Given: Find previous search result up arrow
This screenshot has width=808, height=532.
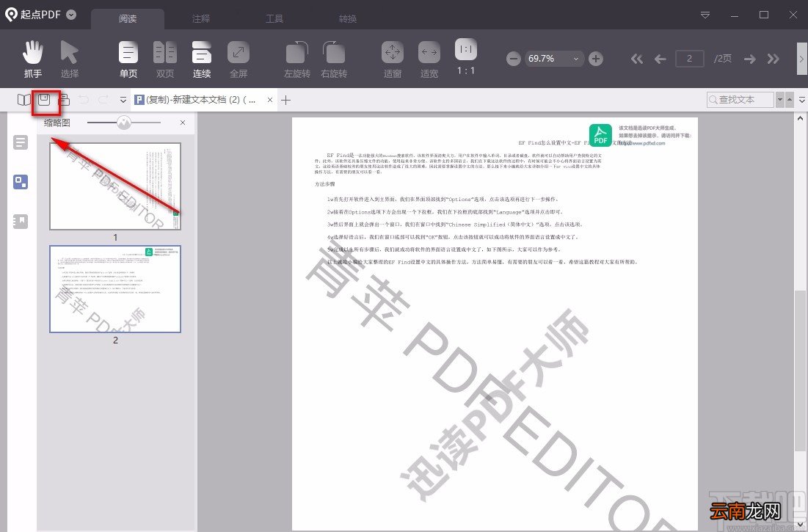Looking at the screenshot, I should [790, 99].
